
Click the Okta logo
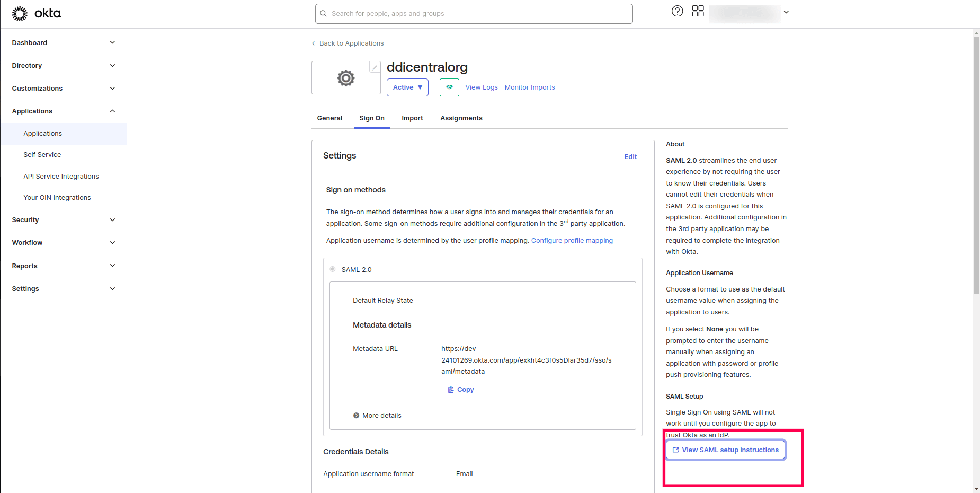[x=36, y=13]
